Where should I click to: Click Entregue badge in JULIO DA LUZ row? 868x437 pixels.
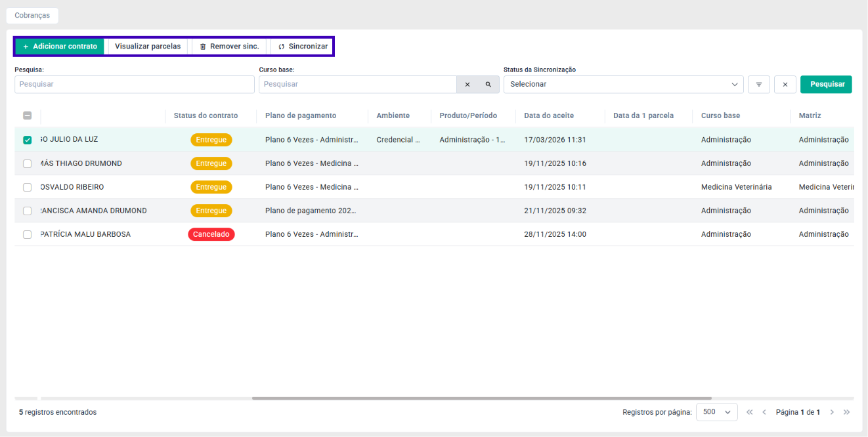pos(211,140)
